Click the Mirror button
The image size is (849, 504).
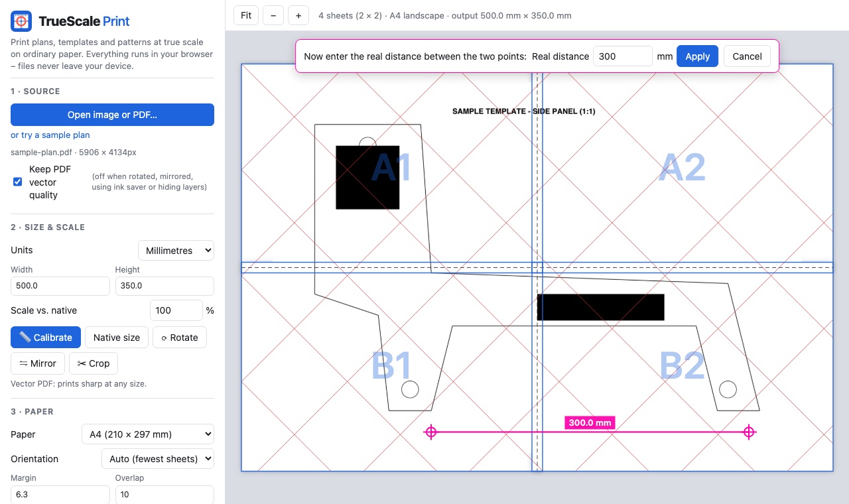coord(38,363)
